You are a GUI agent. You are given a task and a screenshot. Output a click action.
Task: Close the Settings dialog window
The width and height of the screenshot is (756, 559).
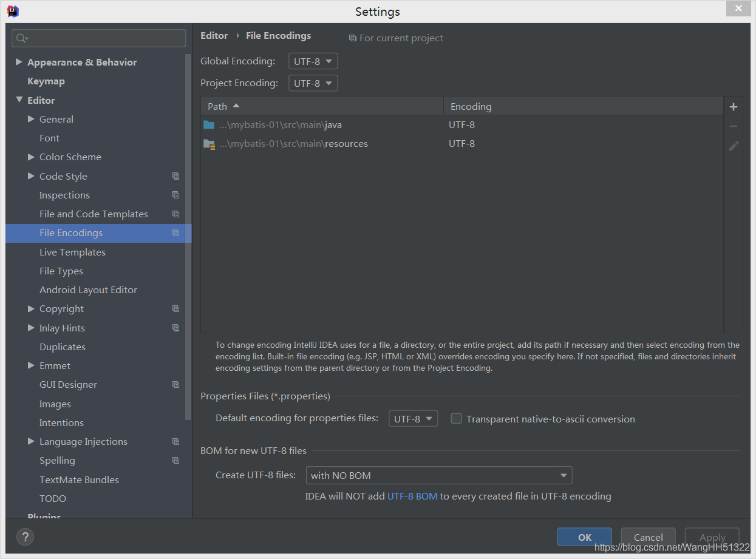point(738,8)
